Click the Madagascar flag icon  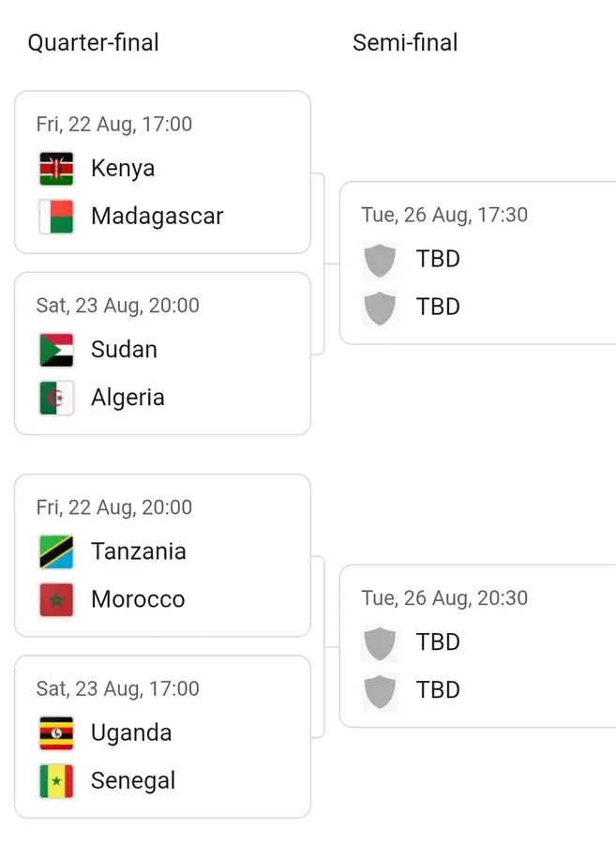[x=56, y=217]
